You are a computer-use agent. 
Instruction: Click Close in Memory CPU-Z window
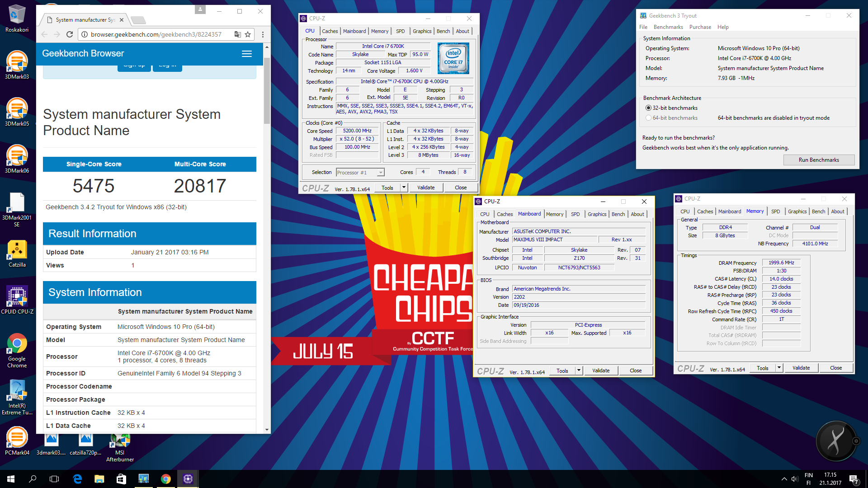click(836, 368)
